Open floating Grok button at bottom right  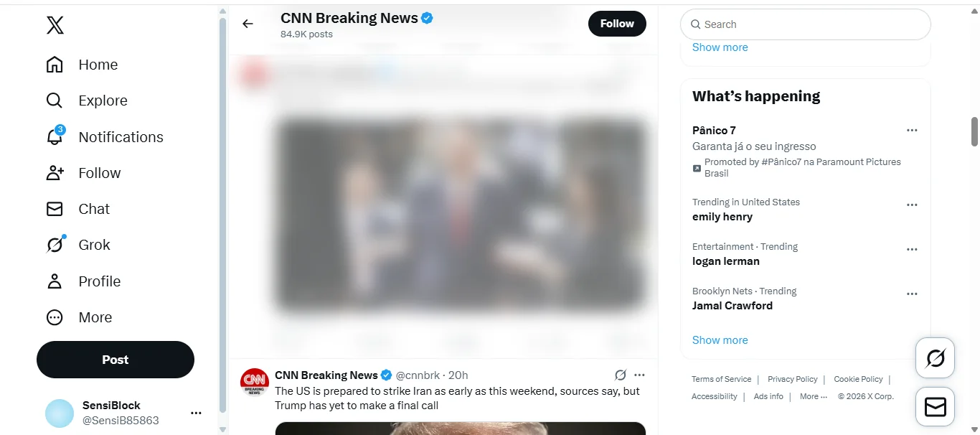935,357
